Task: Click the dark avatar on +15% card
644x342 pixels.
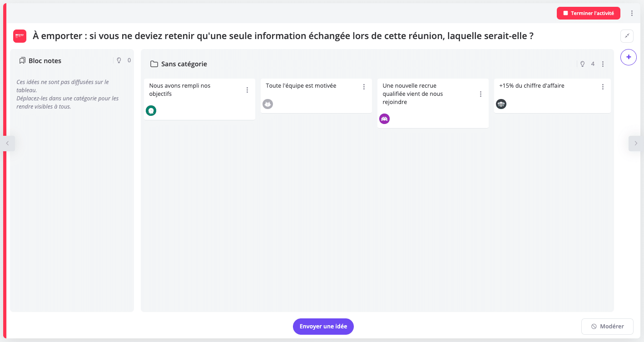Action: coord(501,104)
